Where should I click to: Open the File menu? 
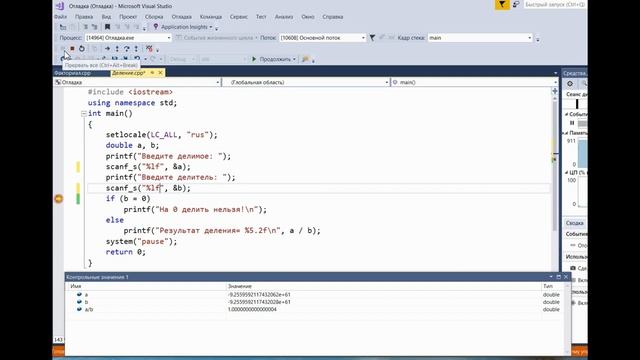60,17
